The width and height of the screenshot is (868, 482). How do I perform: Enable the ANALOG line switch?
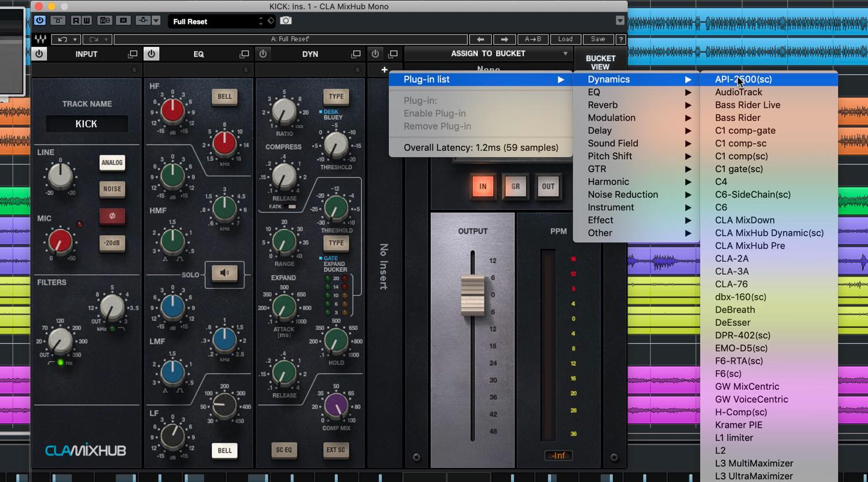pos(112,163)
